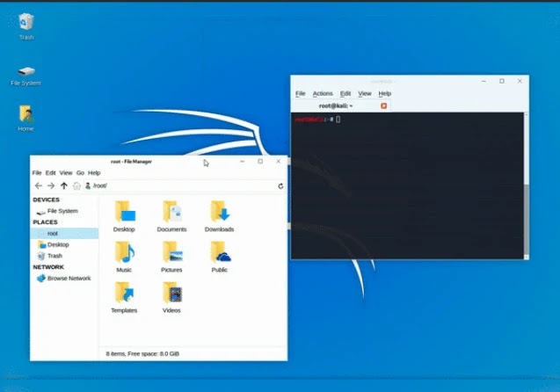Select the Desktop folder in file view
Screen dimensions: 560x392
coord(124,216)
